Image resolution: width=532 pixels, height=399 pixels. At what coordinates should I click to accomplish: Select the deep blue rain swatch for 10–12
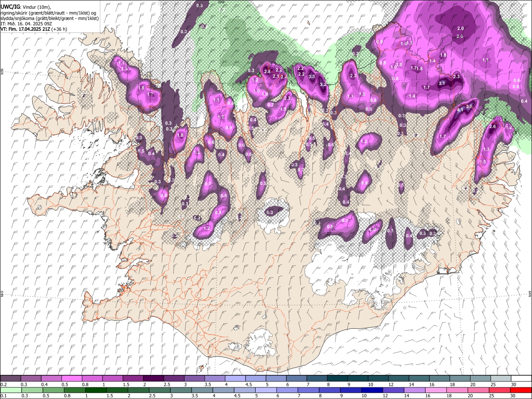tap(372, 390)
